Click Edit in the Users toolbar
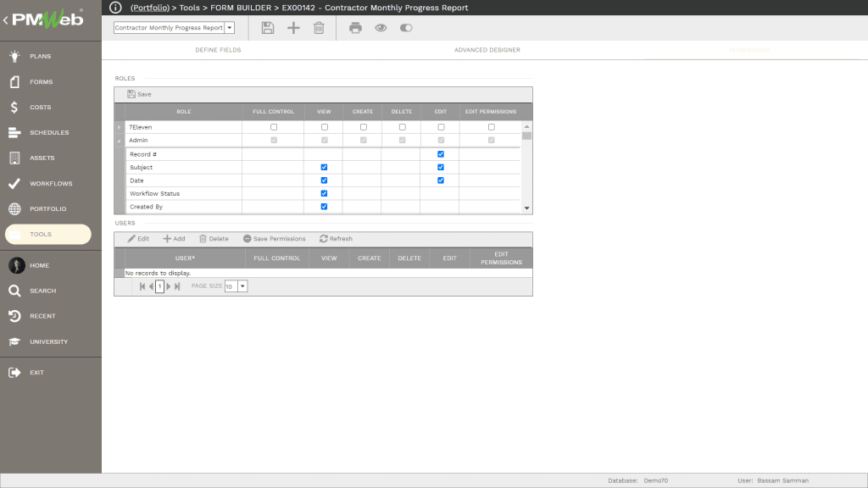 tap(138, 239)
